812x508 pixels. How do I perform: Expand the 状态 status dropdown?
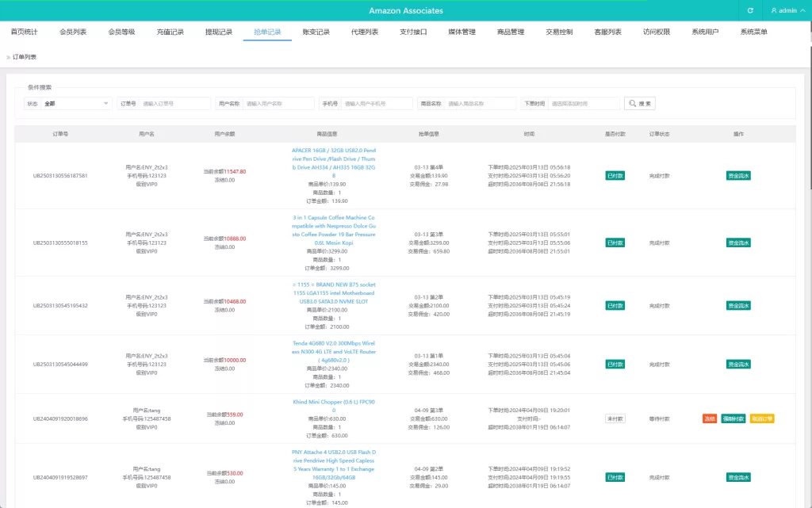[x=76, y=103]
